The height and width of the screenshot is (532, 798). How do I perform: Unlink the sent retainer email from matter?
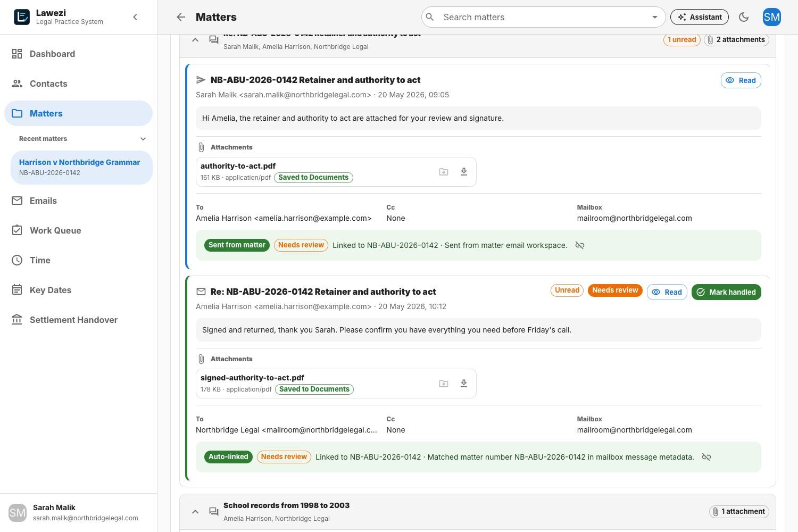pos(580,245)
